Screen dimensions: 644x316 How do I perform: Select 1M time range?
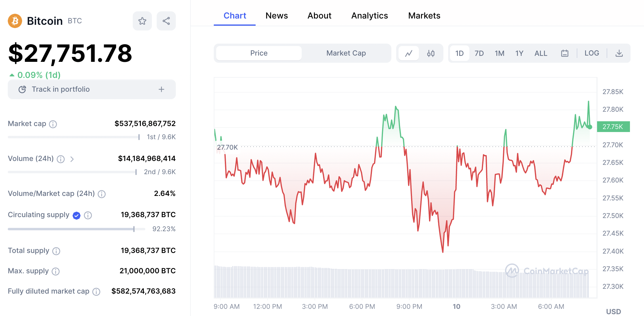[499, 53]
